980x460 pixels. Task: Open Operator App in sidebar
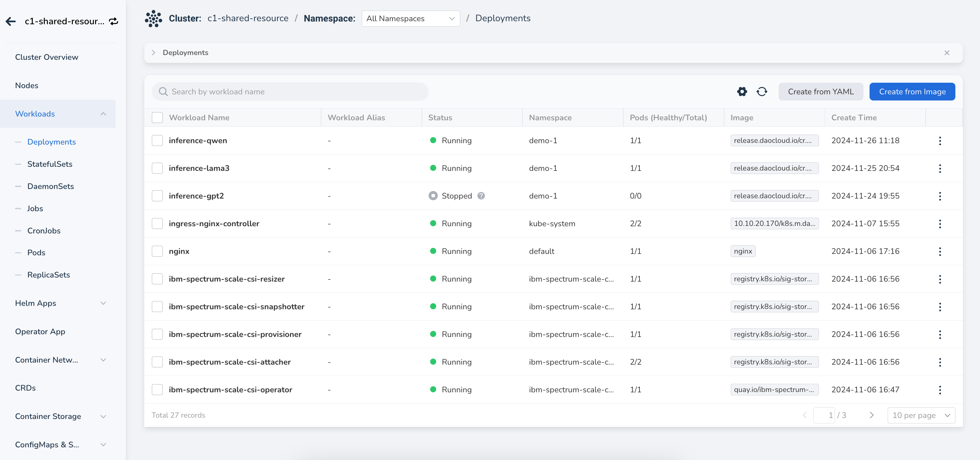(x=40, y=332)
